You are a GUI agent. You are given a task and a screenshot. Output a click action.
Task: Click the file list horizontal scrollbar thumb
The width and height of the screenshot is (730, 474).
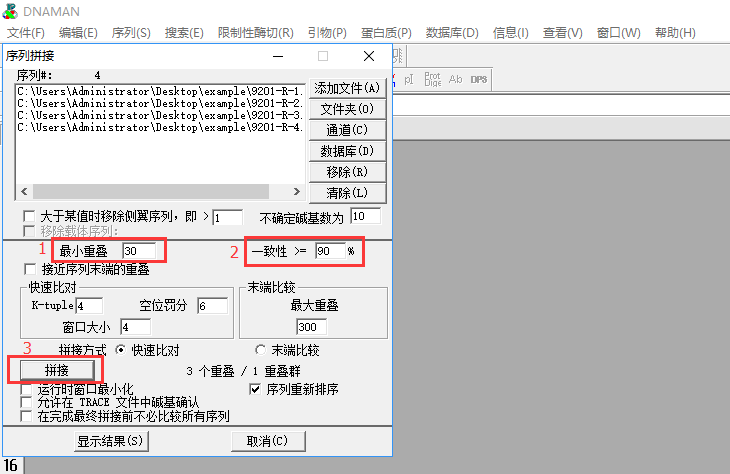point(151,191)
